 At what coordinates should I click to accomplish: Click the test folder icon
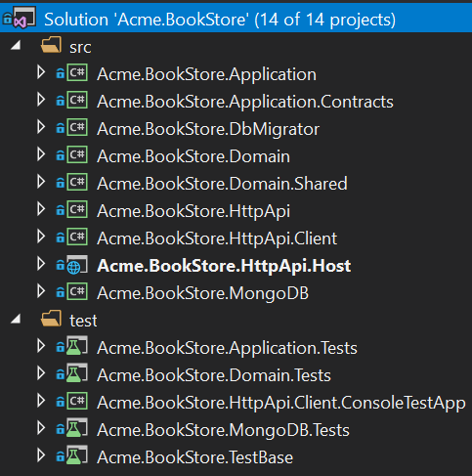click(51, 319)
